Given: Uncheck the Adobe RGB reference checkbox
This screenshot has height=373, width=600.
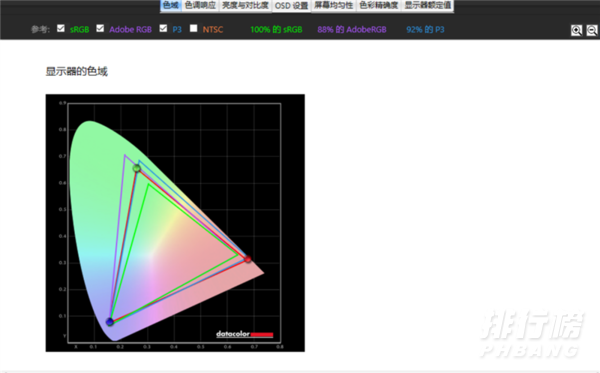Looking at the screenshot, I should 100,28.
